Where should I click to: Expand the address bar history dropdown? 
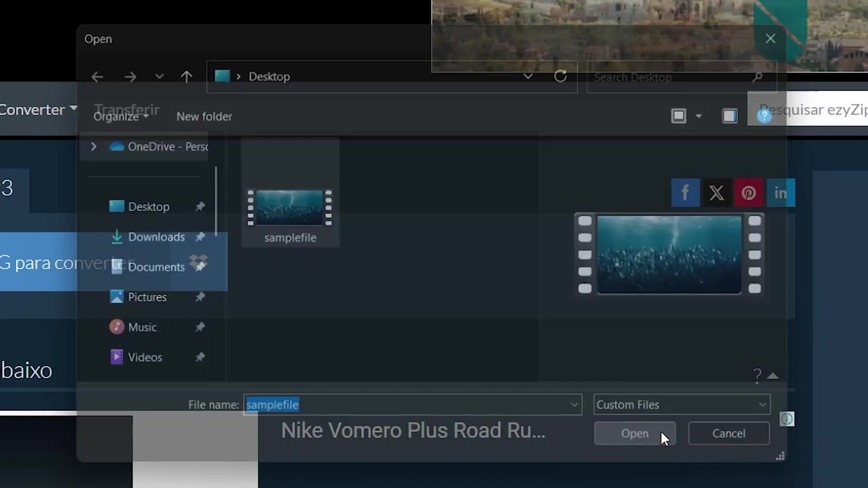(x=528, y=76)
